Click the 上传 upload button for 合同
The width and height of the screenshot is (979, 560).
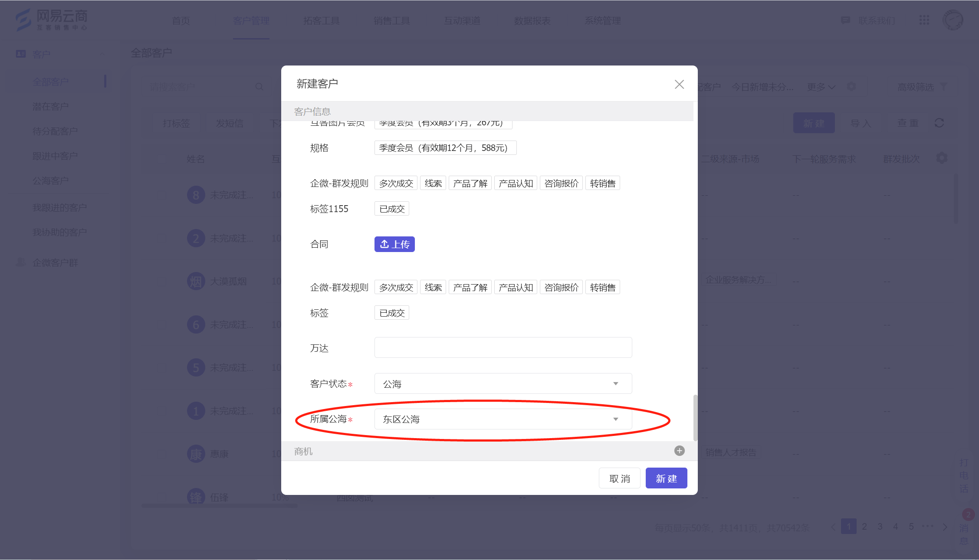(394, 244)
